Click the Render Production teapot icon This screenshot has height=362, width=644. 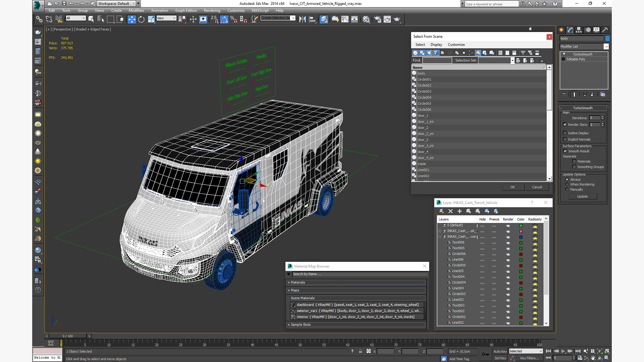tap(397, 19)
